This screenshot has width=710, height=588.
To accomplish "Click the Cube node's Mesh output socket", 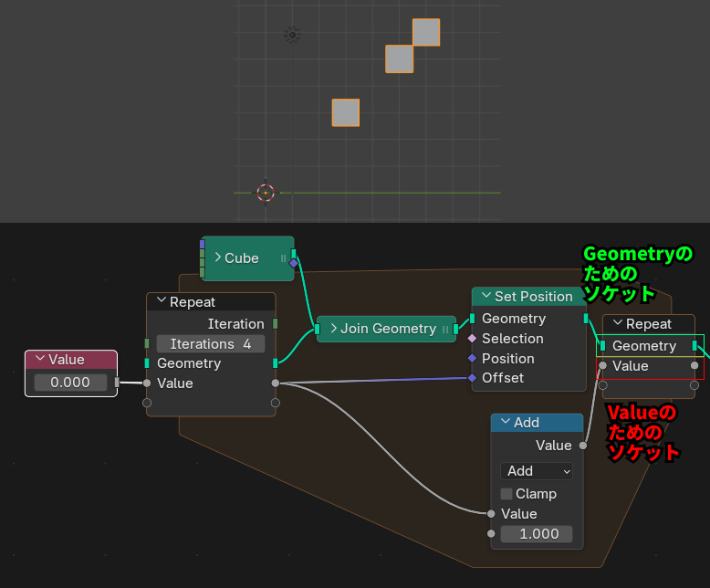I will point(293,253).
